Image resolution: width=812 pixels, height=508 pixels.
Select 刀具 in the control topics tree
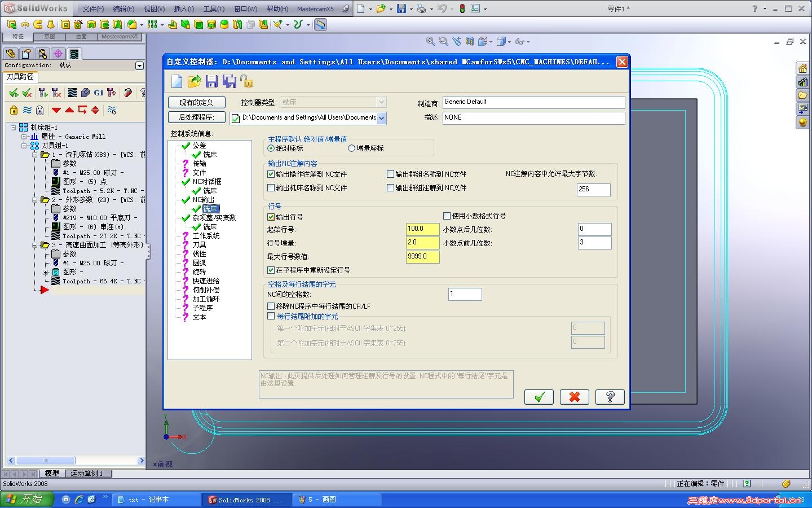(199, 245)
